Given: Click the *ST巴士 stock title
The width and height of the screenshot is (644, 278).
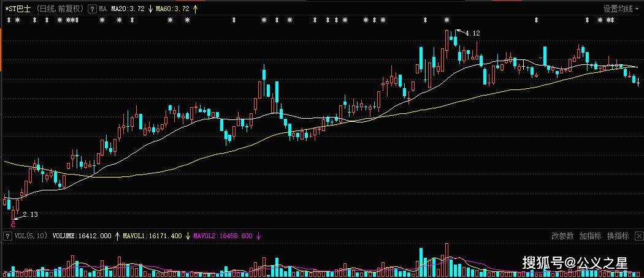Looking at the screenshot, I should click(18, 8).
